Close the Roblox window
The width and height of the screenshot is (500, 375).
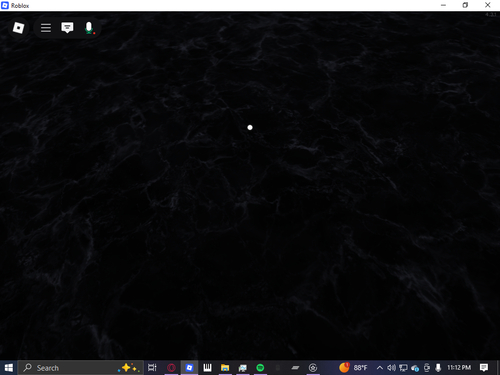pyautogui.click(x=488, y=5)
